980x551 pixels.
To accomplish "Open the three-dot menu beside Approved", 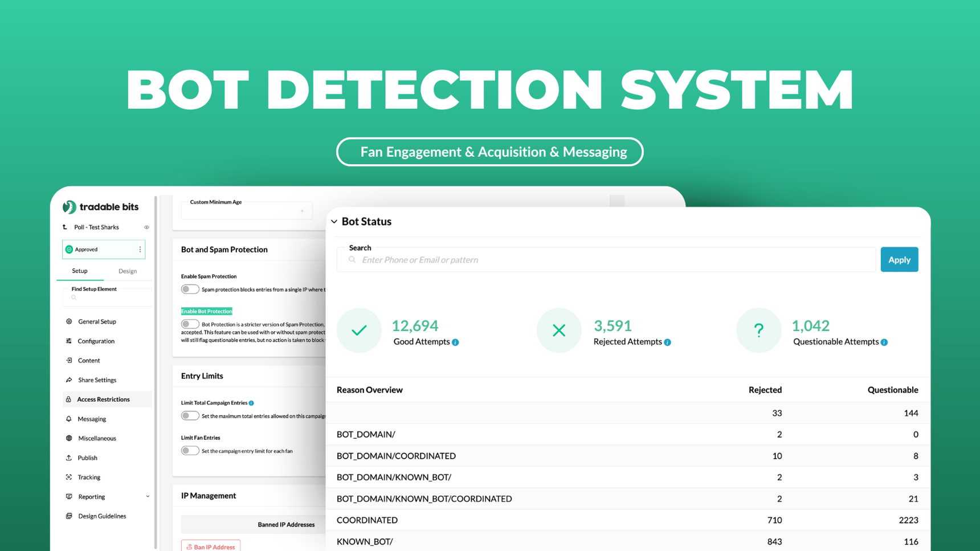I will coord(140,250).
